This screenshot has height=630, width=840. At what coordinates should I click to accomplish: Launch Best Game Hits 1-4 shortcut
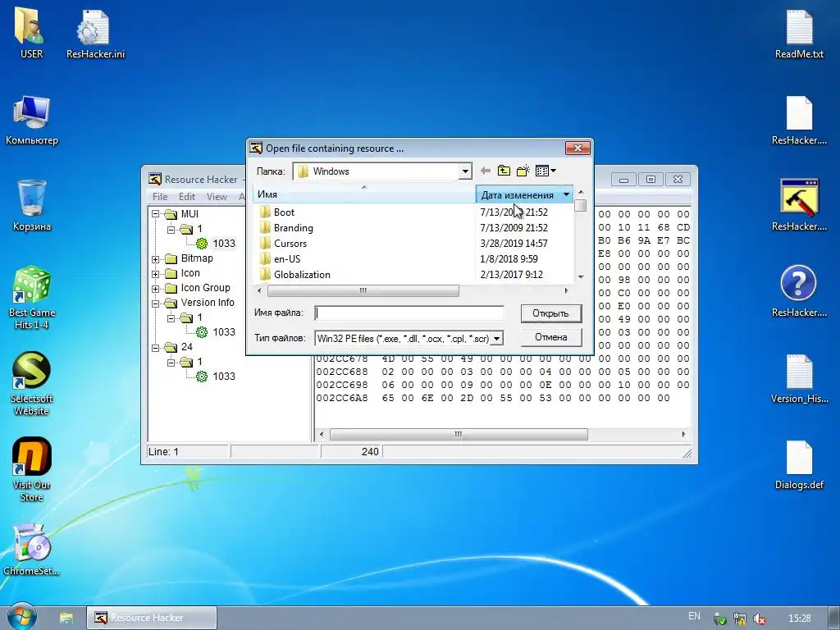click(32, 297)
